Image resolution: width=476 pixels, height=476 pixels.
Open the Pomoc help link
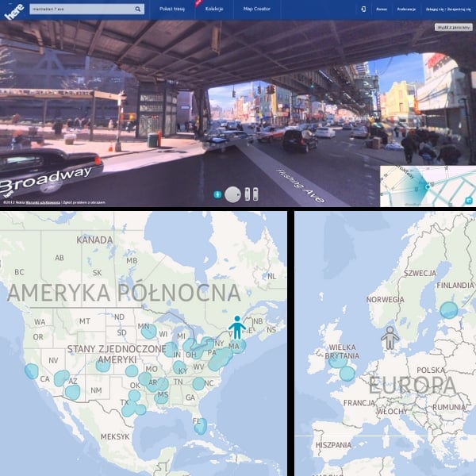[382, 10]
